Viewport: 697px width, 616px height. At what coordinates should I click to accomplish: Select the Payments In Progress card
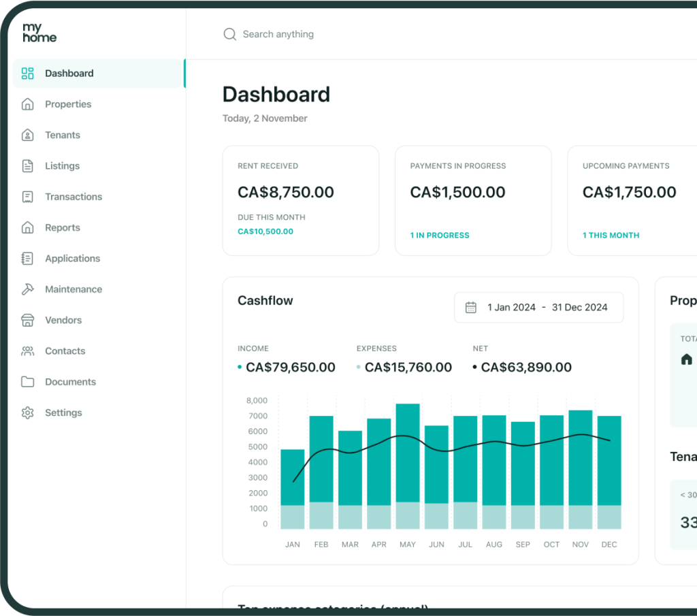click(x=474, y=201)
